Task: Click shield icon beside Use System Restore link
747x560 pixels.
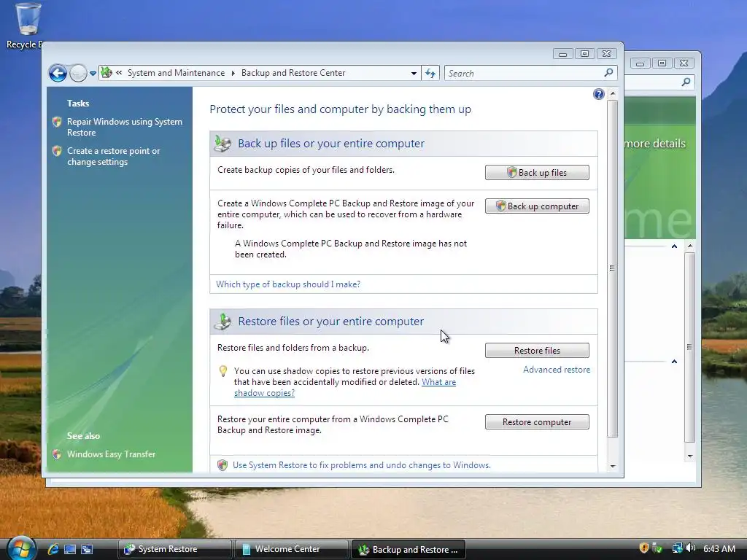Action: point(222,465)
